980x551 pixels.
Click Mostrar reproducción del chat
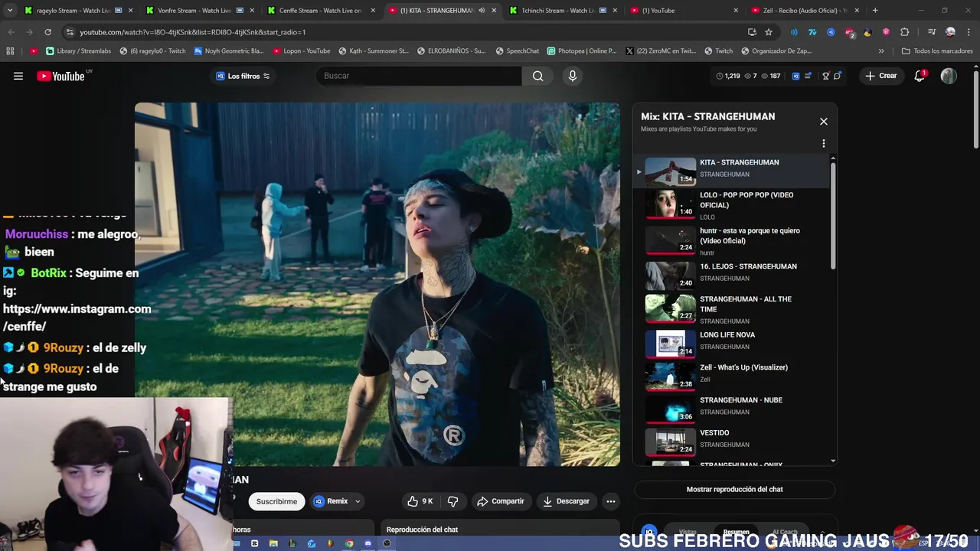coord(734,489)
